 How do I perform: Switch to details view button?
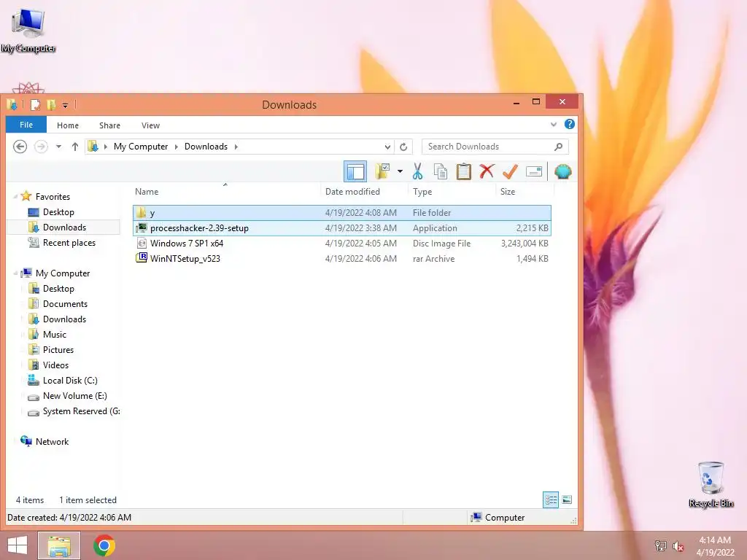pos(551,499)
